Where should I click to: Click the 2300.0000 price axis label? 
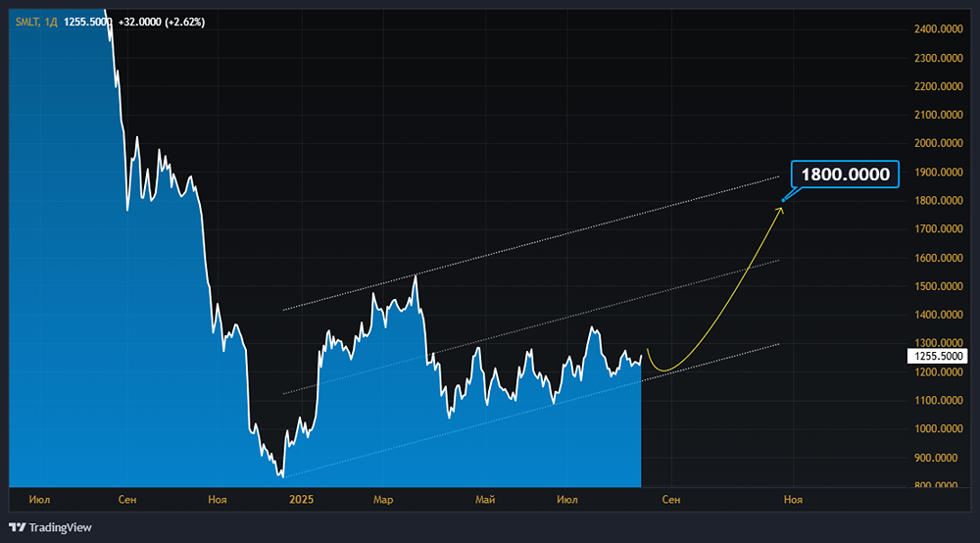(x=938, y=58)
